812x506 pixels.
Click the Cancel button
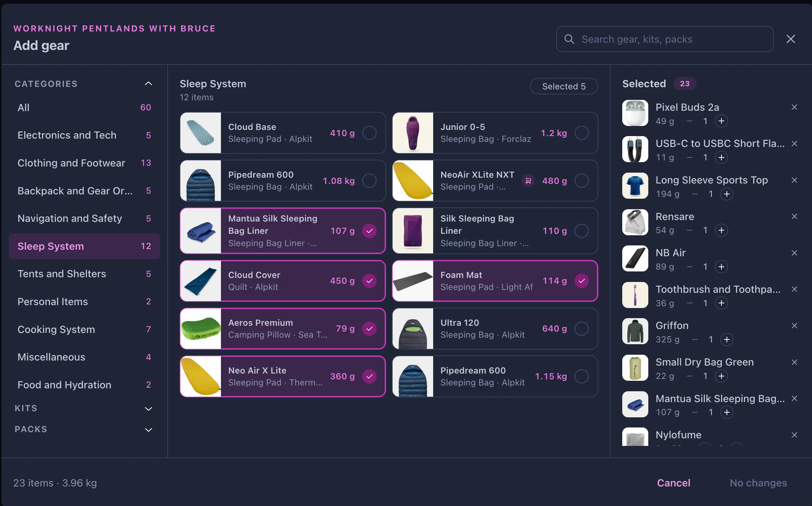pos(674,483)
